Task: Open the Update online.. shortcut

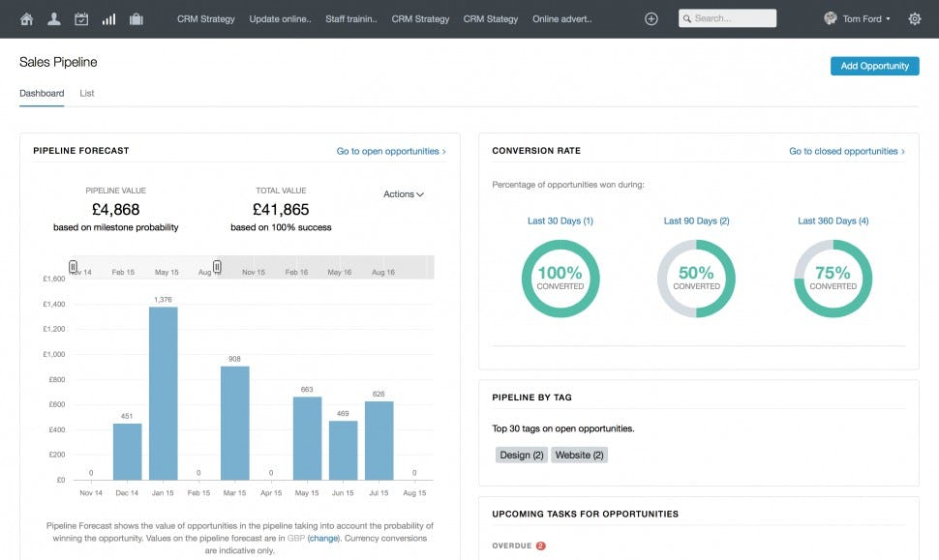Action: 281,19
